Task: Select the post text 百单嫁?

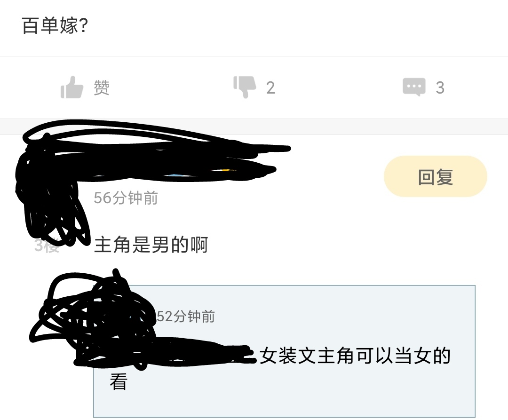Action: [x=55, y=25]
